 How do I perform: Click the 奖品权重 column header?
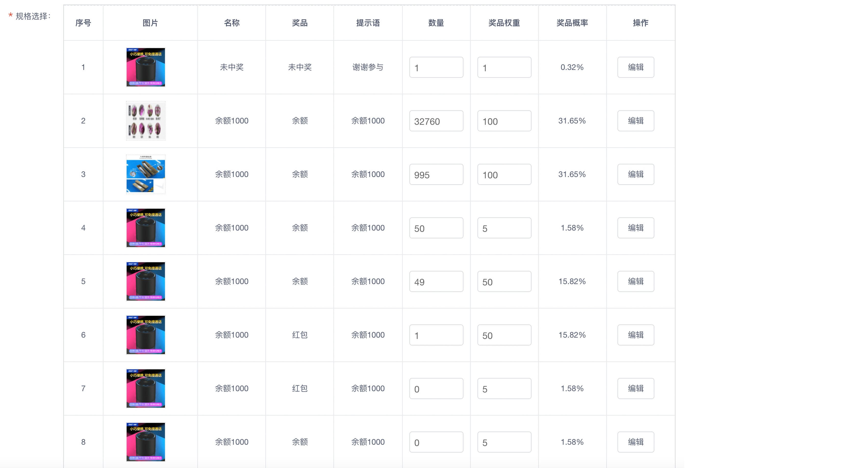pos(504,23)
